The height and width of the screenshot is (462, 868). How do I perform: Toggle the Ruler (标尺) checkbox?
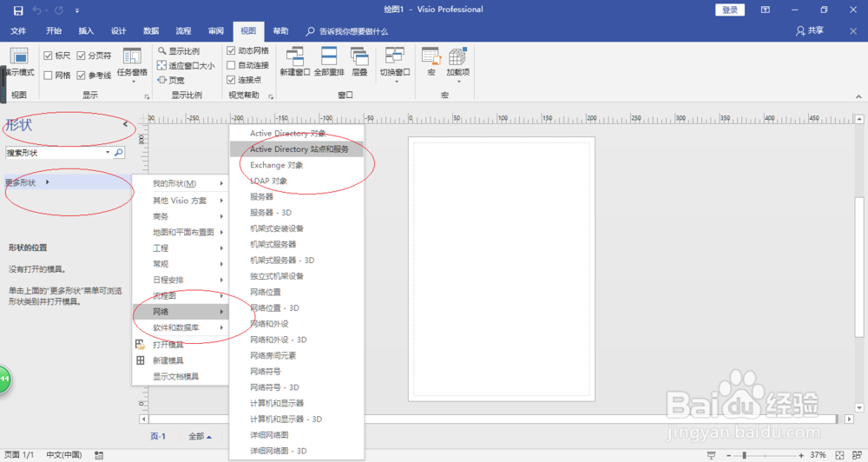click(48, 56)
